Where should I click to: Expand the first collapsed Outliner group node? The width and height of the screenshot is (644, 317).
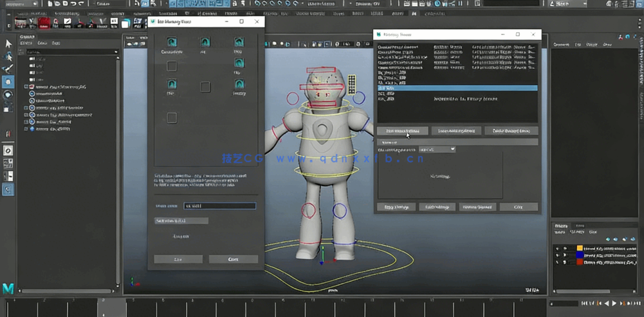point(26,86)
